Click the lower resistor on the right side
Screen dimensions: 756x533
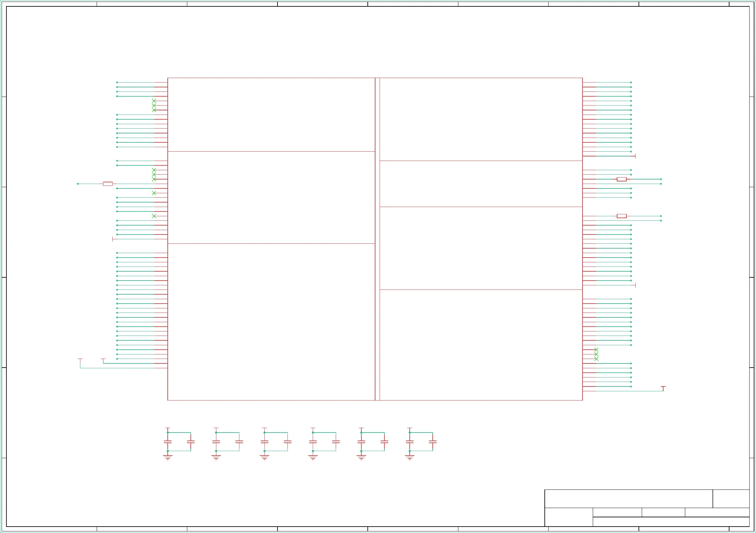[x=621, y=216]
